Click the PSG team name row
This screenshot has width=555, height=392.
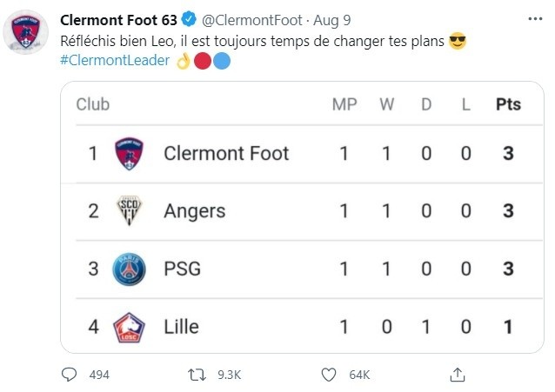[302, 269]
